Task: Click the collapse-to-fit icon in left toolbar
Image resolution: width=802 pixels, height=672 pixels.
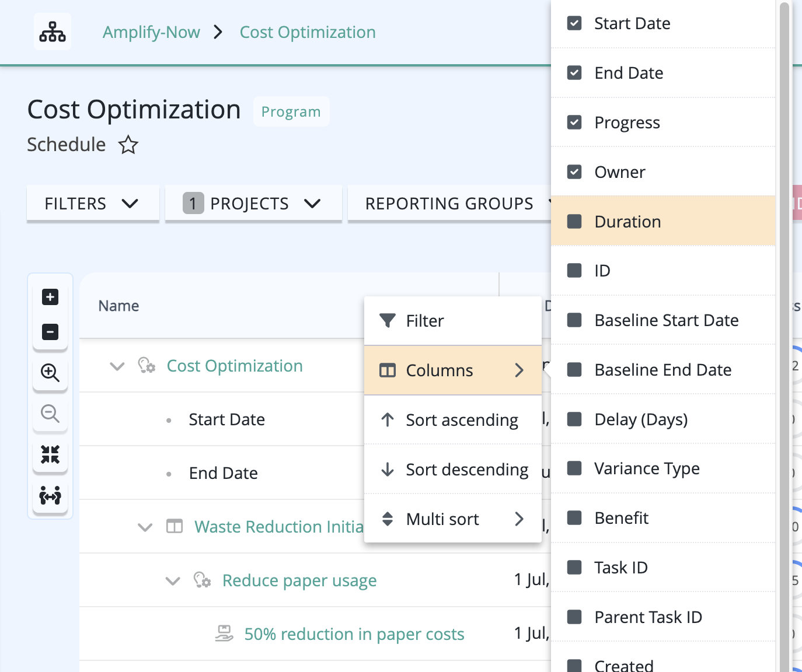Action: point(50,456)
